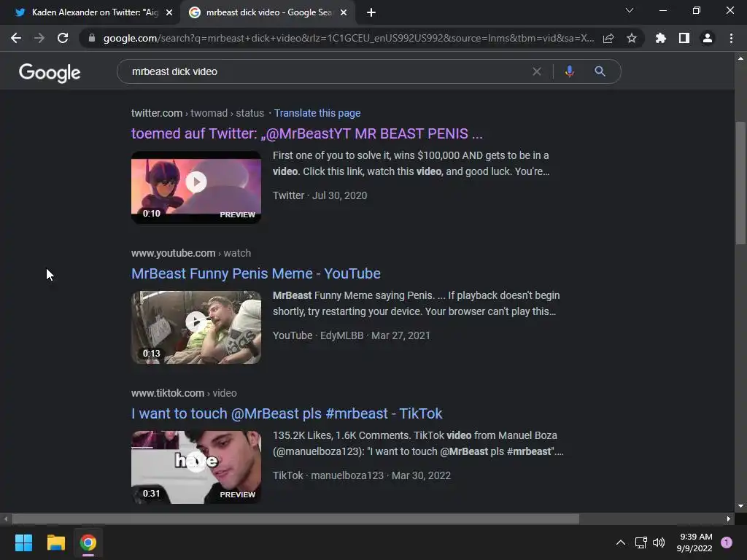Click the scroll up arrow
The height and width of the screenshot is (560, 747).
coord(740,58)
